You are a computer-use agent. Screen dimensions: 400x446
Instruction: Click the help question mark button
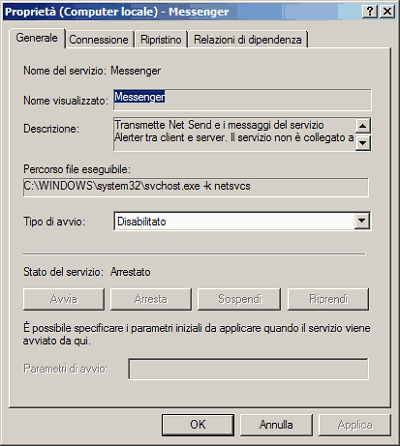click(x=370, y=12)
